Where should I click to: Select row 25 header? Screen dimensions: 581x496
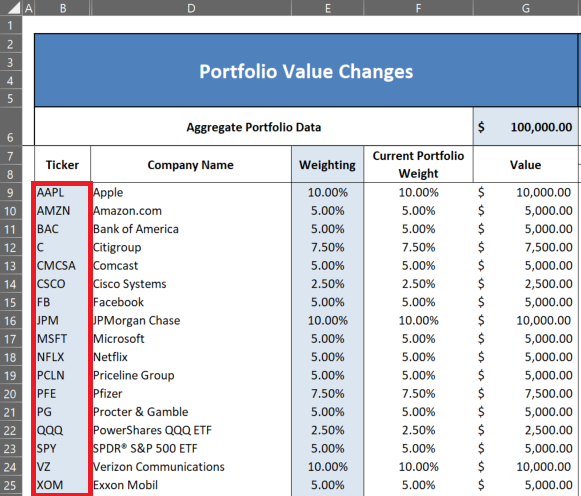11,485
